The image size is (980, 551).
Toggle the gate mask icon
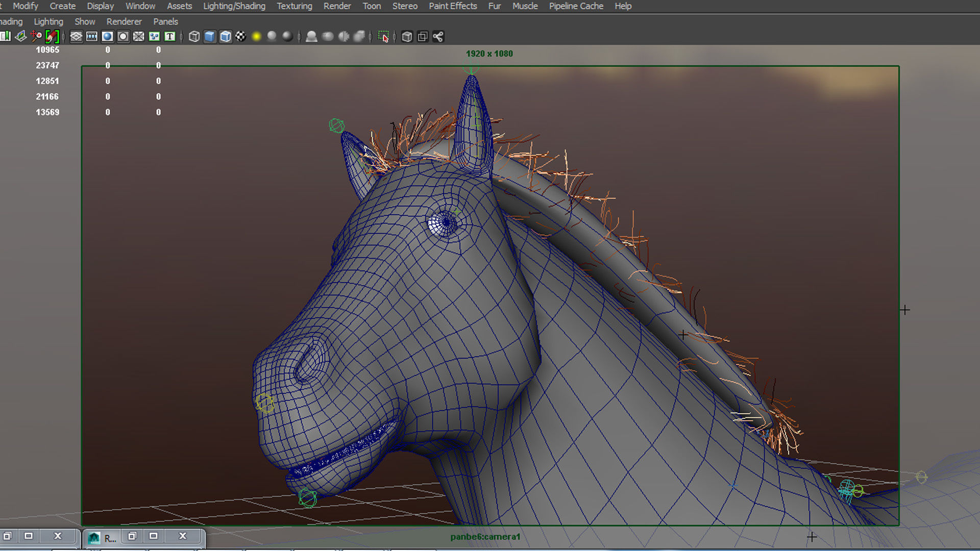pos(123,36)
